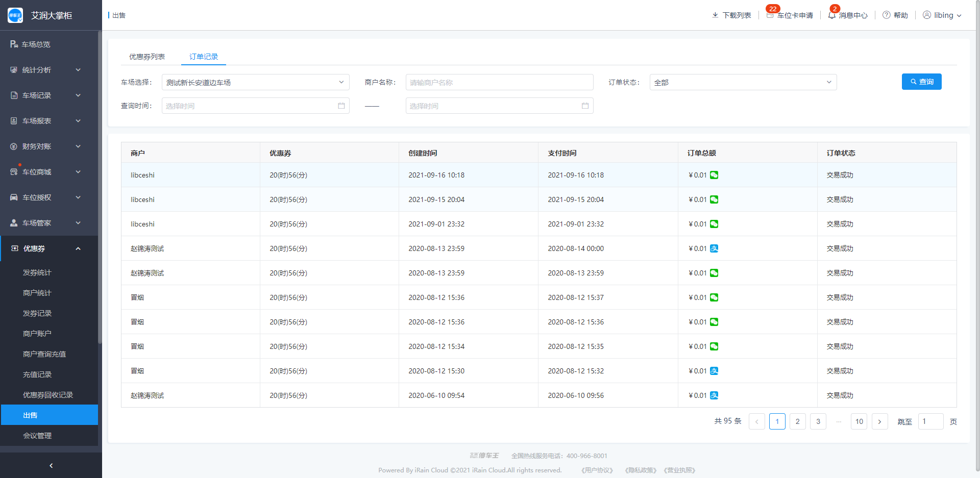Click the Alipay icon in the last row
This screenshot has width=980, height=478.
[714, 395]
